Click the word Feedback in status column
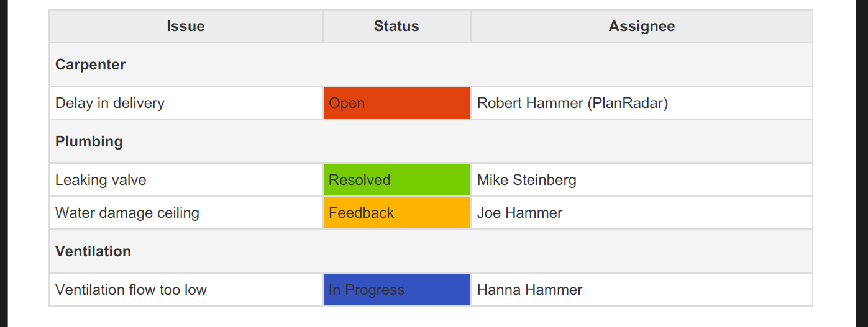 [x=361, y=213]
